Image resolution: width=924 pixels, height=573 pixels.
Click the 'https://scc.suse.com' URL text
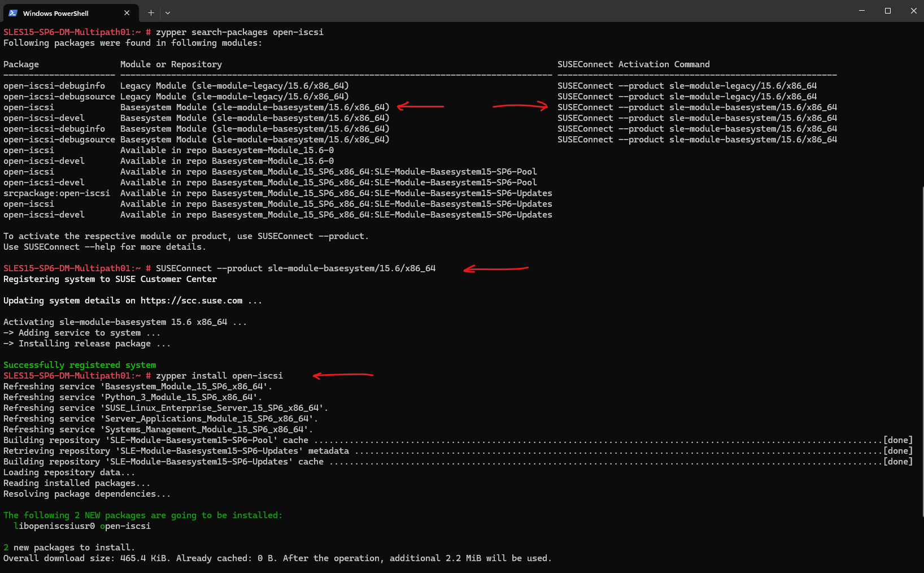191,301
